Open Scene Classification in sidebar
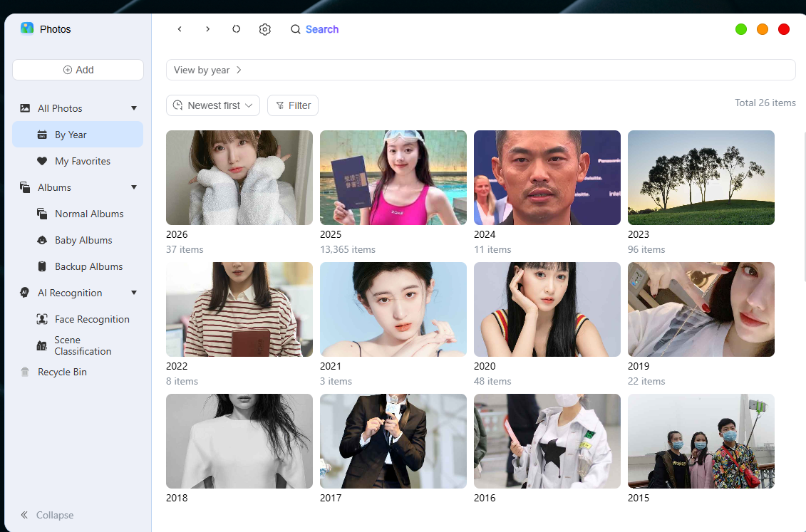The image size is (806, 532). click(78, 345)
